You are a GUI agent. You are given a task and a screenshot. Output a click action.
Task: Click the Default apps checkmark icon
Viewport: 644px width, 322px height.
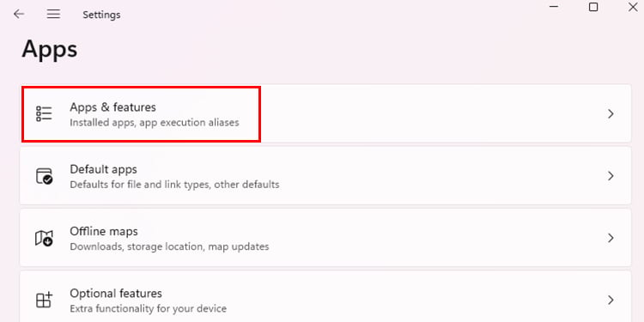point(44,176)
